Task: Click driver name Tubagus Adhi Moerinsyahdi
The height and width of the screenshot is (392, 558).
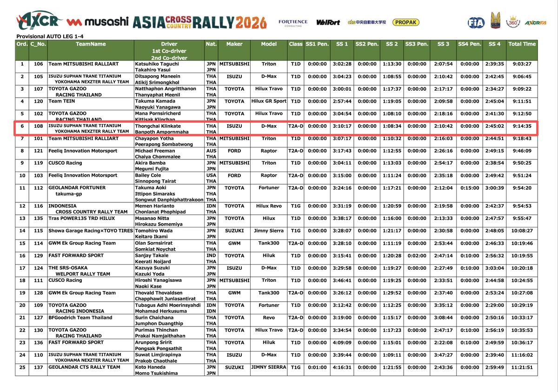Action: pos(167,305)
